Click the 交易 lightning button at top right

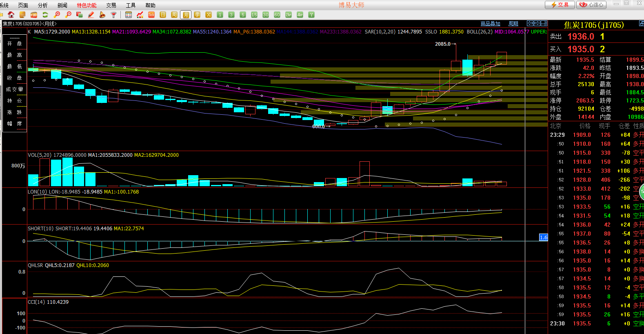[x=560, y=5]
